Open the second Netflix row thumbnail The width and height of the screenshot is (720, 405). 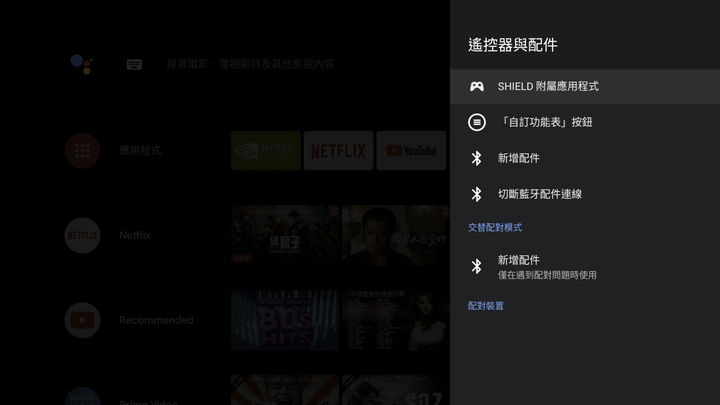coord(396,235)
